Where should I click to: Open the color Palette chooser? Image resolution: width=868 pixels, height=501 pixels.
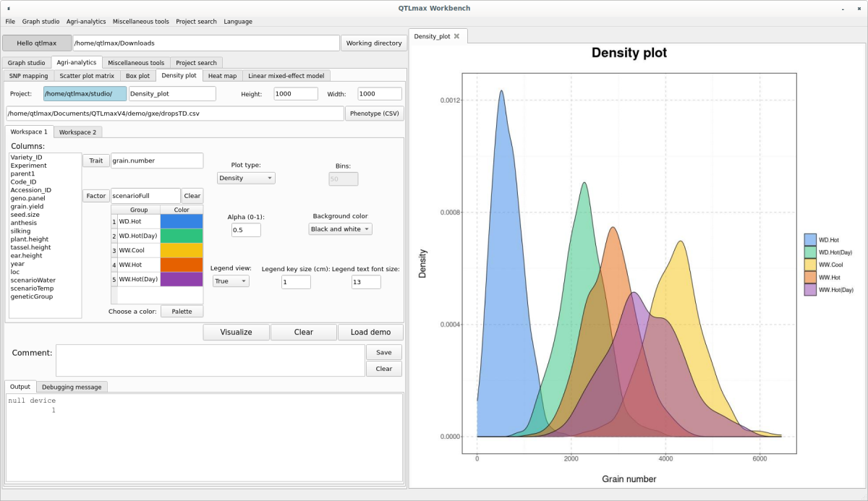click(x=182, y=312)
